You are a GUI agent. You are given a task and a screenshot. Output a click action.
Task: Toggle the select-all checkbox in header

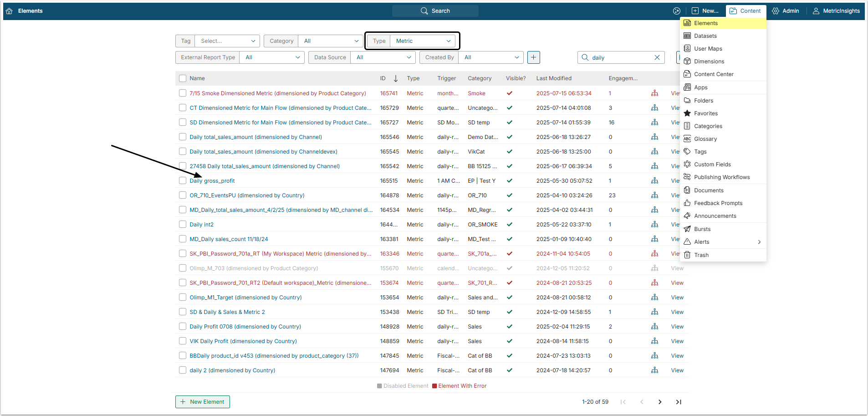(183, 78)
